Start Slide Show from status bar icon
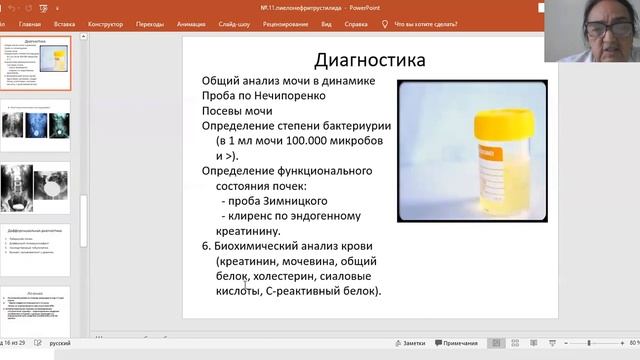This screenshot has width=640, height=360. (552, 343)
